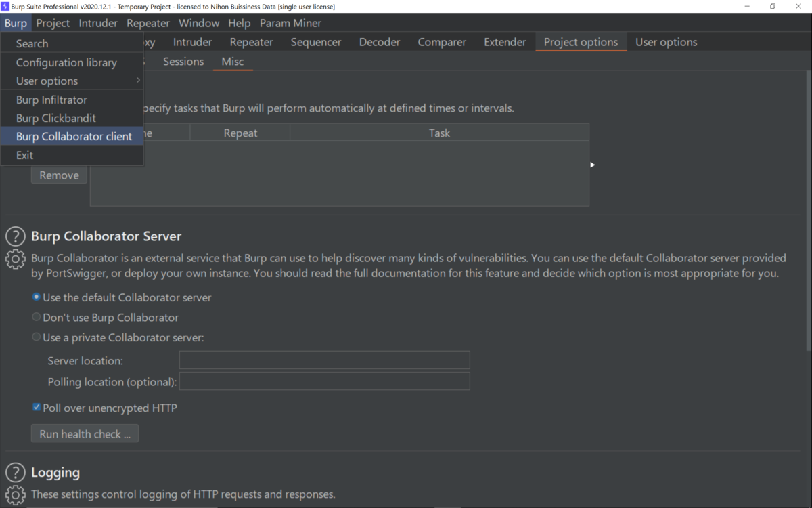Open Repeater menu in menu bar
The width and height of the screenshot is (812, 508).
click(148, 23)
